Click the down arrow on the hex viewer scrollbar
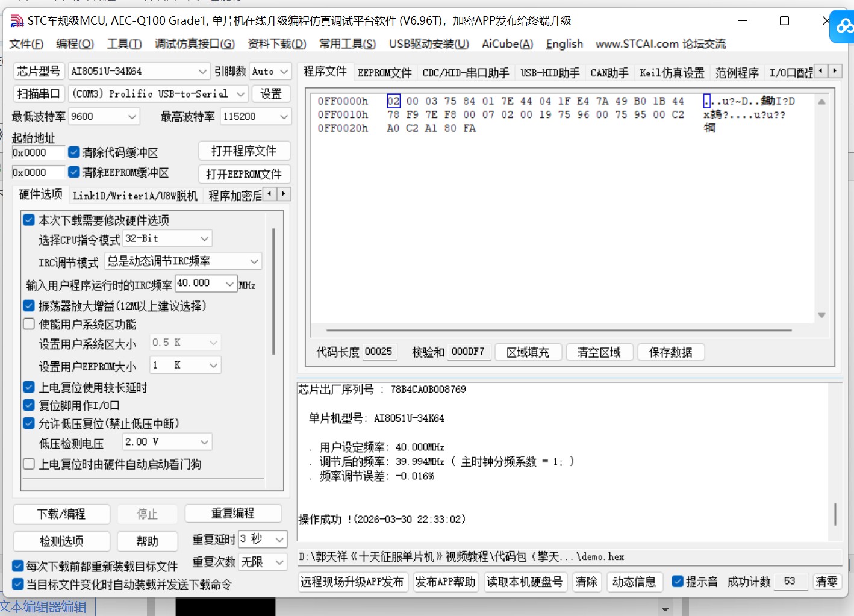Image resolution: width=854 pixels, height=616 pixels. click(x=821, y=314)
